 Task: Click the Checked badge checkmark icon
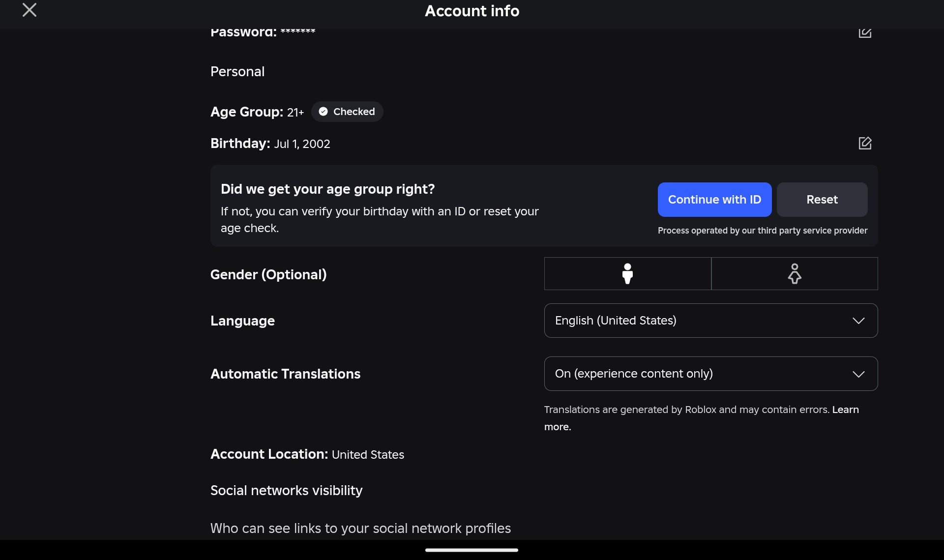pos(323,112)
